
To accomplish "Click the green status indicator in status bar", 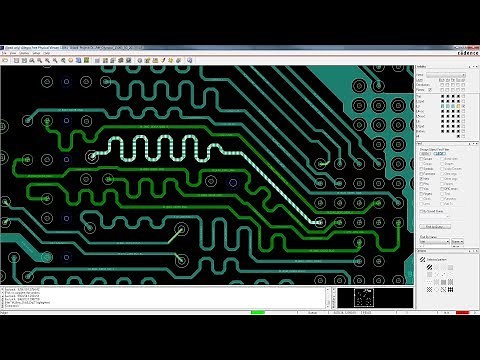I will point(258,312).
